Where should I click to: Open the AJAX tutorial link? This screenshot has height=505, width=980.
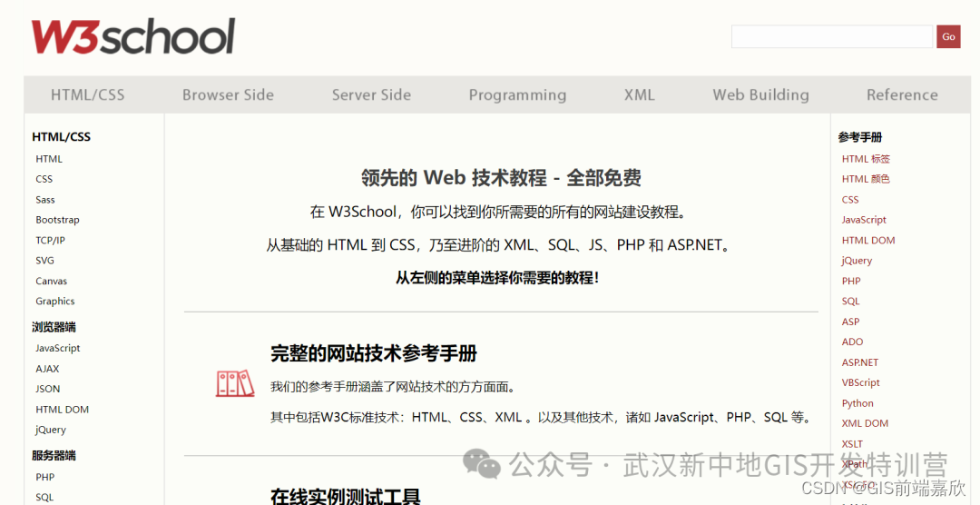[47, 369]
